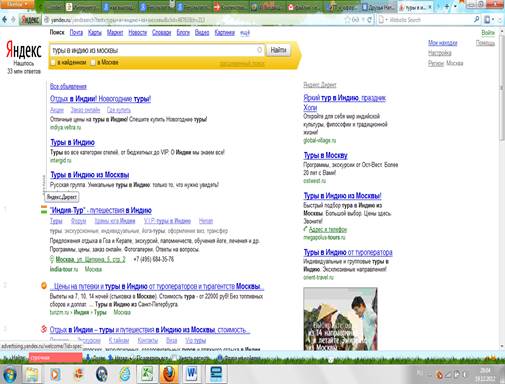The width and height of the screenshot is (505, 384).
Task: Toggle the 'в найденном' checkbox
Action: (53, 62)
